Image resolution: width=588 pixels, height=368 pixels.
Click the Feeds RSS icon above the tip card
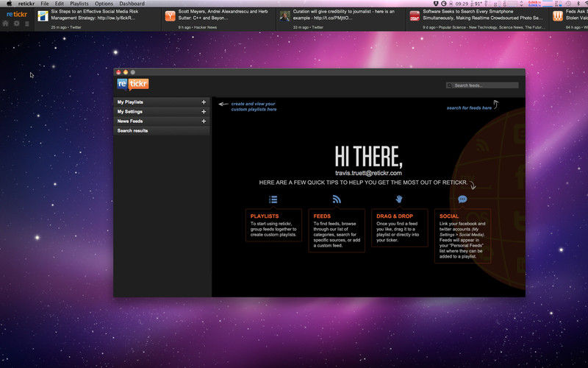pos(337,199)
